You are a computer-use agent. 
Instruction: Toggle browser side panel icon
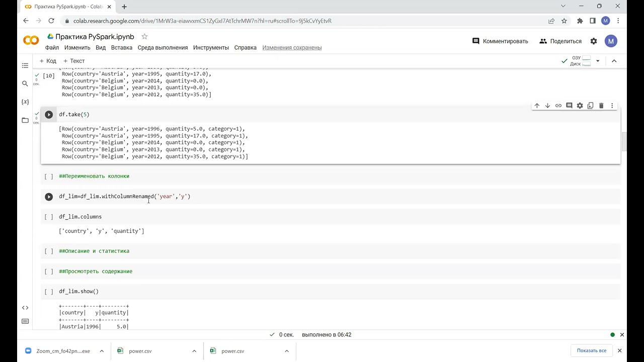593,21
